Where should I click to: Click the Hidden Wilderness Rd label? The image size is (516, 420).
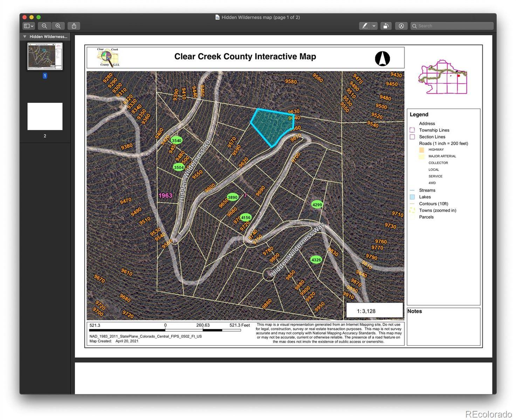194,171
